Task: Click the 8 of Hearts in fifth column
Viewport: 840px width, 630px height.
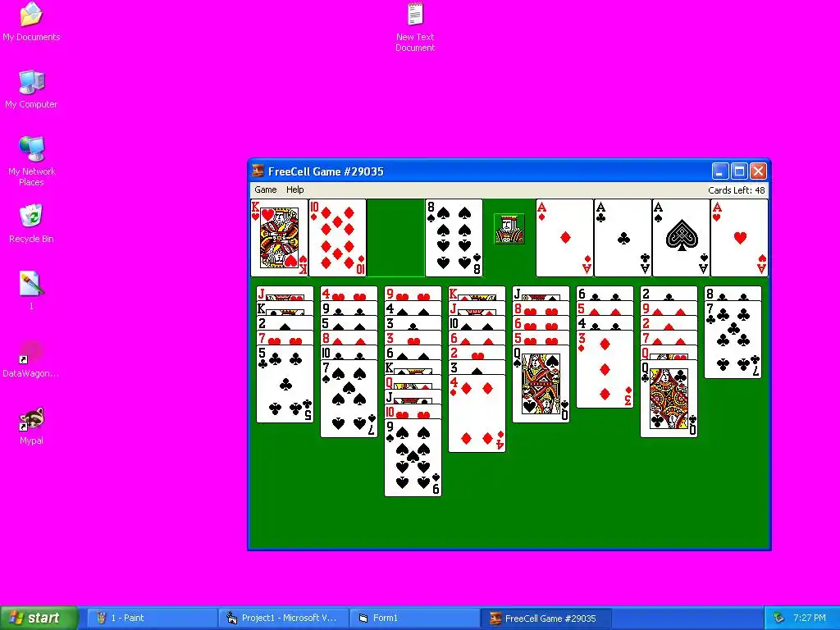Action: coord(541,308)
